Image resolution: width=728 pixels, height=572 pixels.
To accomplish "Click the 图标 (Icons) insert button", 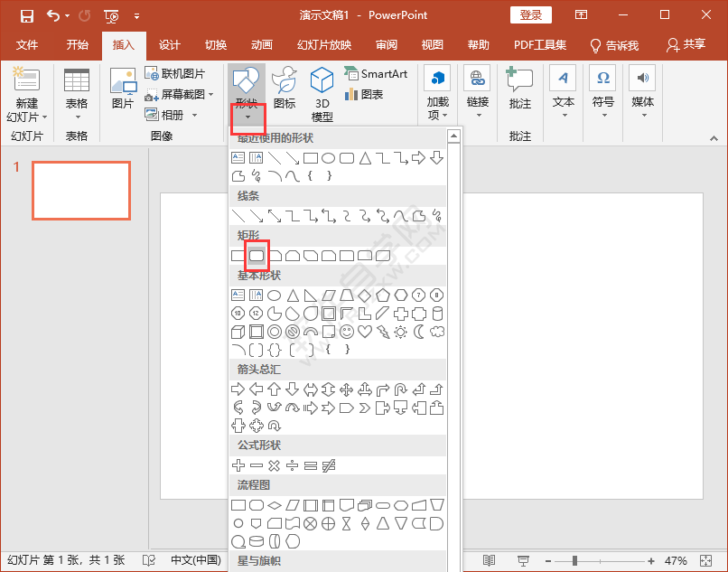I will tap(284, 89).
